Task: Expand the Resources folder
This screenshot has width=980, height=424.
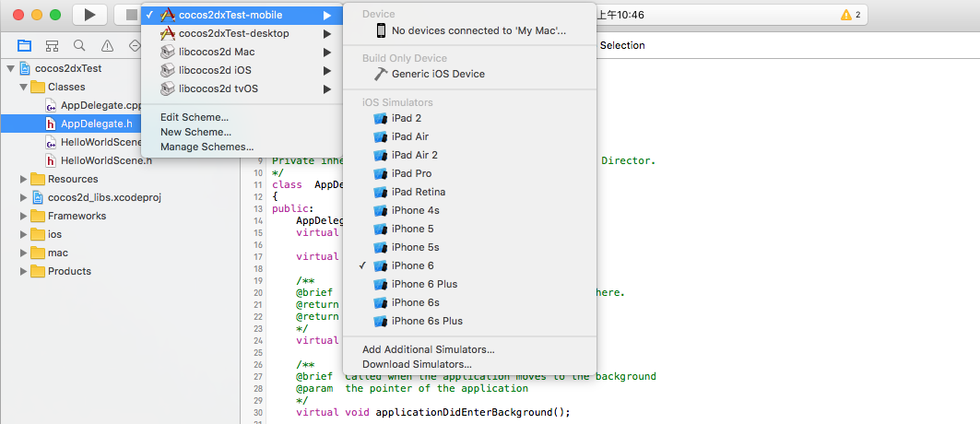Action: click(x=23, y=179)
